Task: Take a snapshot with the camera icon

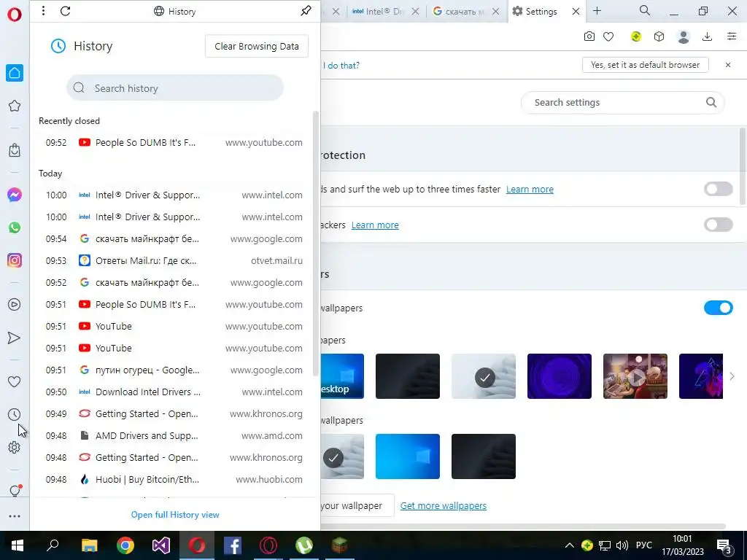Action: click(589, 36)
